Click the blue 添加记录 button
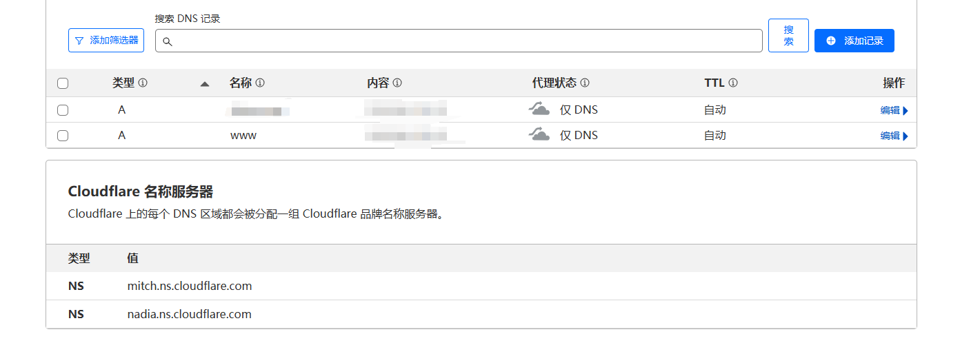The height and width of the screenshot is (354, 980). (854, 41)
